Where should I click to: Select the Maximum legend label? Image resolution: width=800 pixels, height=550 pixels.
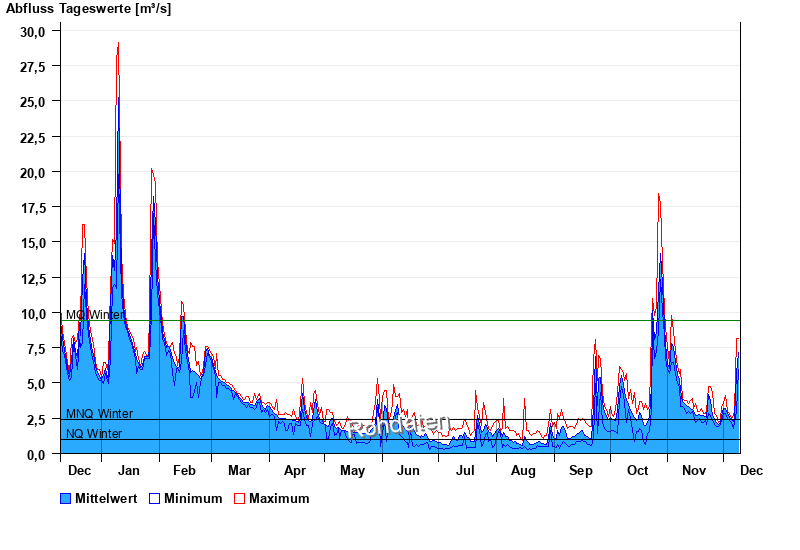(x=279, y=498)
